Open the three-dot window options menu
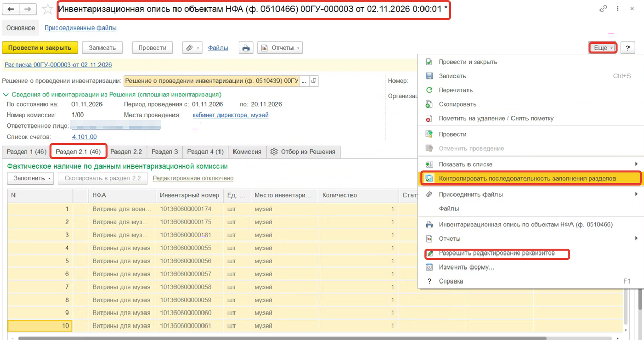 [x=618, y=9]
